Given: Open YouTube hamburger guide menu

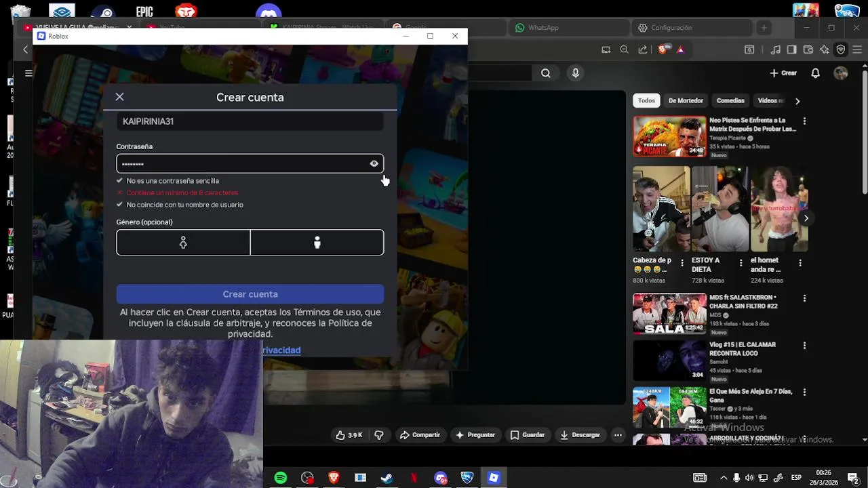Looking at the screenshot, I should pos(28,73).
